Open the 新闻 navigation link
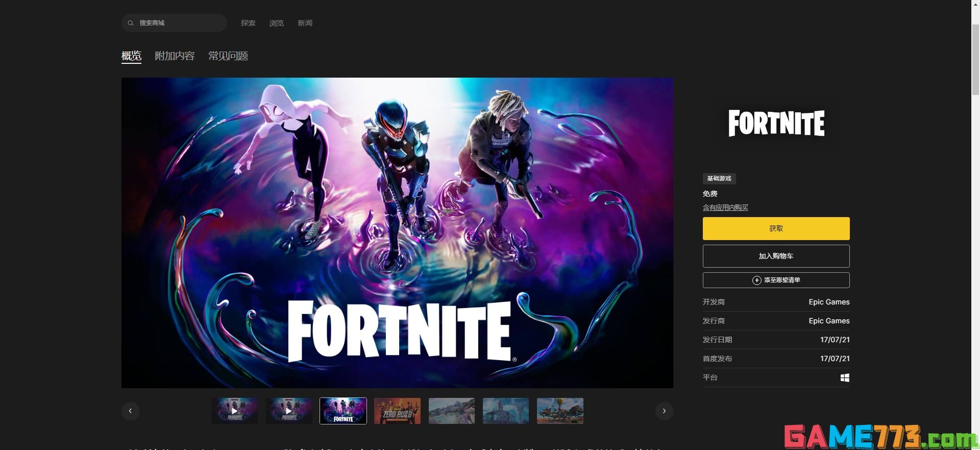Viewport: 980px width, 450px height. click(x=305, y=23)
